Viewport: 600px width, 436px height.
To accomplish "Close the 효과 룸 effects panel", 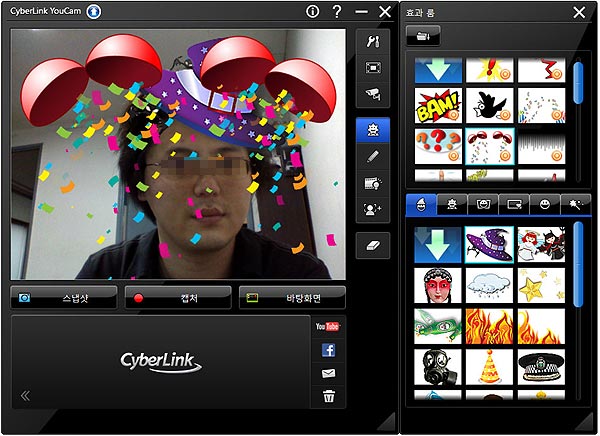I will pyautogui.click(x=579, y=13).
